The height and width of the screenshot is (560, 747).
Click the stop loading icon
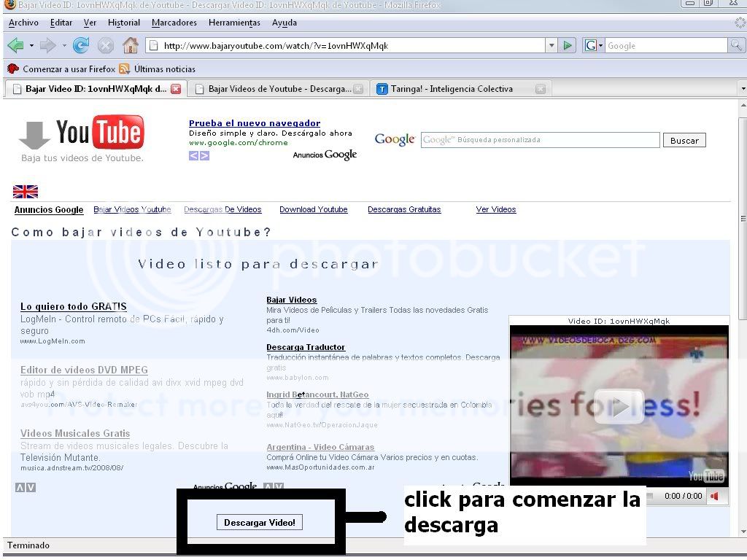(105, 46)
